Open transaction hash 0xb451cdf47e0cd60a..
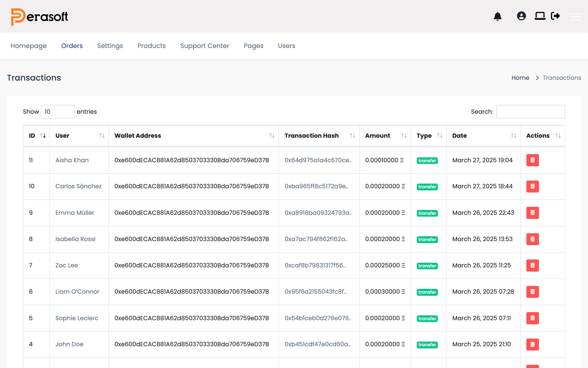 coord(318,344)
